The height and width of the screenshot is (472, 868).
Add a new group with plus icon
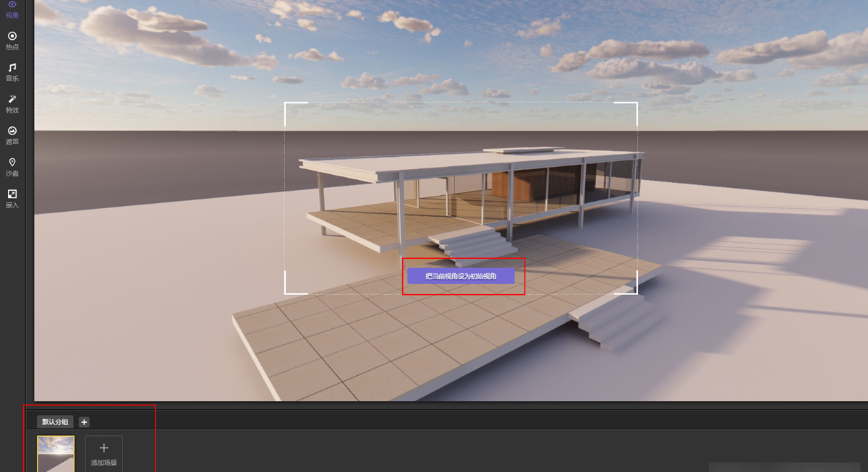coord(84,422)
